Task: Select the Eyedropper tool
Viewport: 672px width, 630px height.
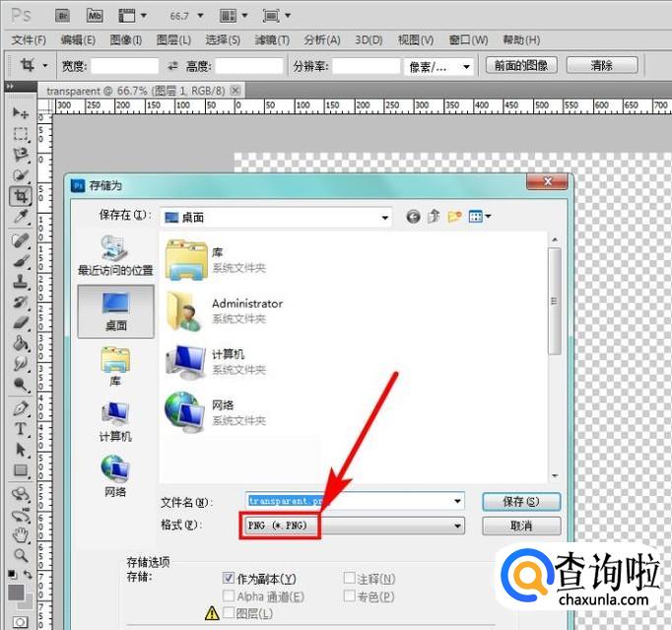Action: pyautogui.click(x=20, y=217)
